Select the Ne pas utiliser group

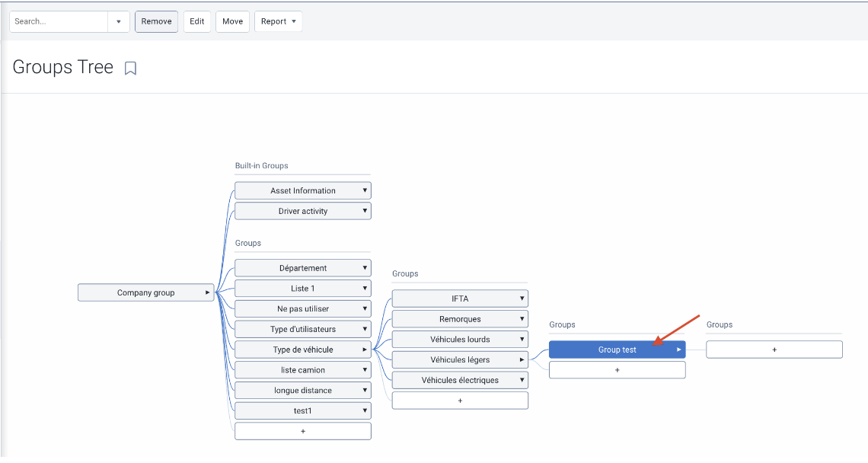tap(303, 309)
